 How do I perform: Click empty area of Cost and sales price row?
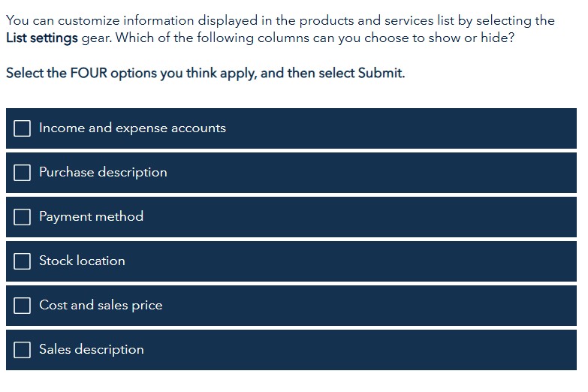click(369, 306)
